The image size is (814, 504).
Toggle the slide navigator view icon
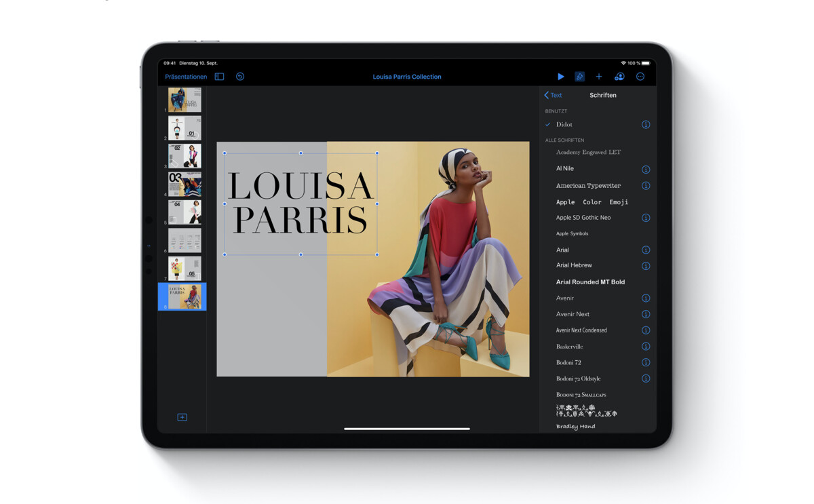[219, 77]
